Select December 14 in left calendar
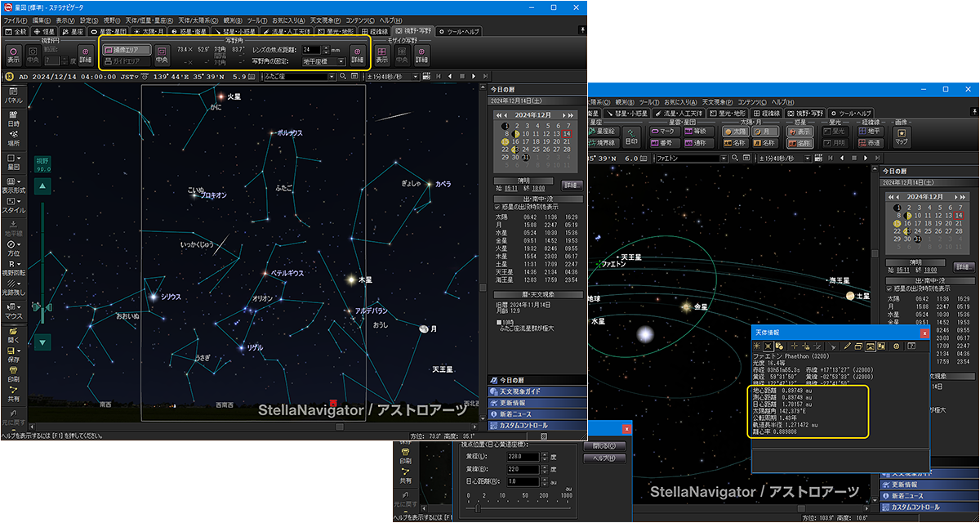 567,132
